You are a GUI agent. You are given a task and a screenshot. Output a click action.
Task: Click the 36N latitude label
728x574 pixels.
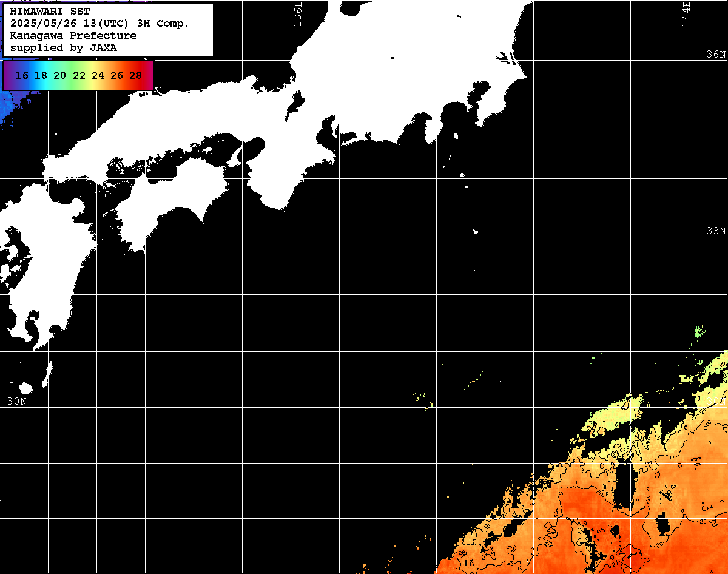pyautogui.click(x=716, y=55)
